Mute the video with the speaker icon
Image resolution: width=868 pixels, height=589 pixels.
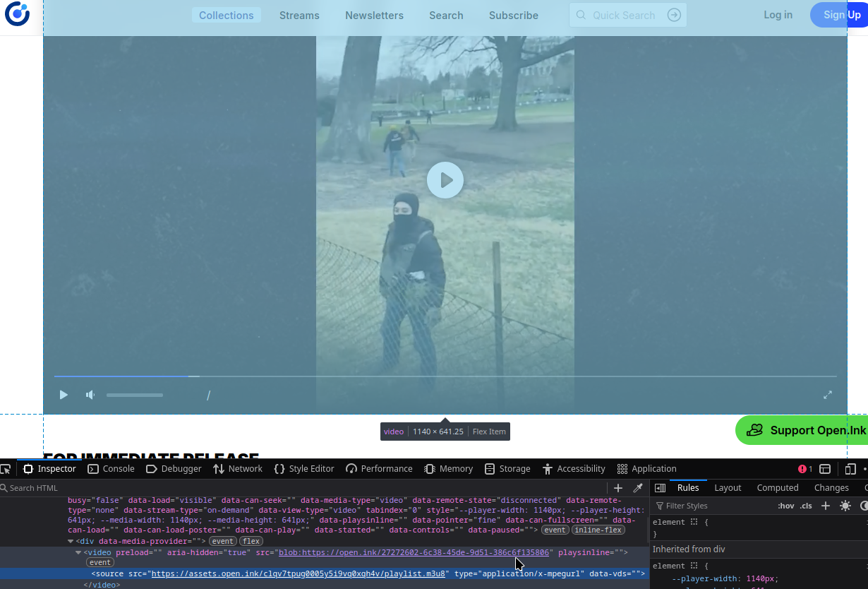(90, 395)
